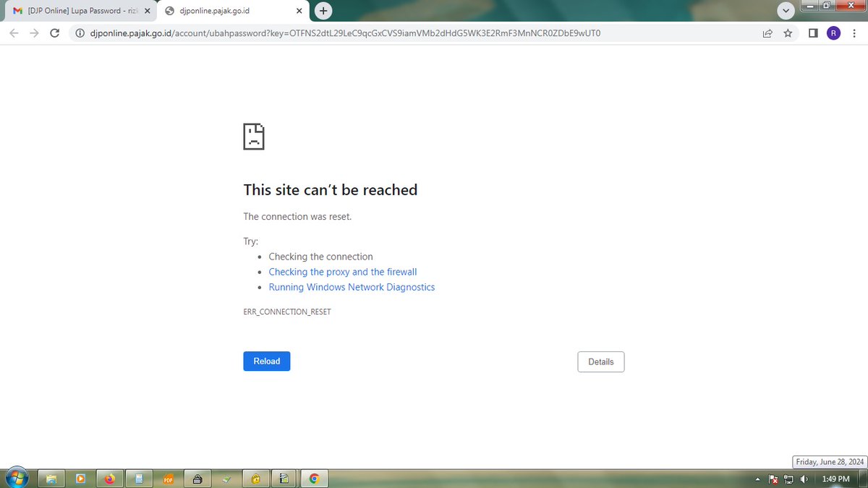Click the browser Forward arrow
Screen dimensions: 868x488
click(34, 33)
